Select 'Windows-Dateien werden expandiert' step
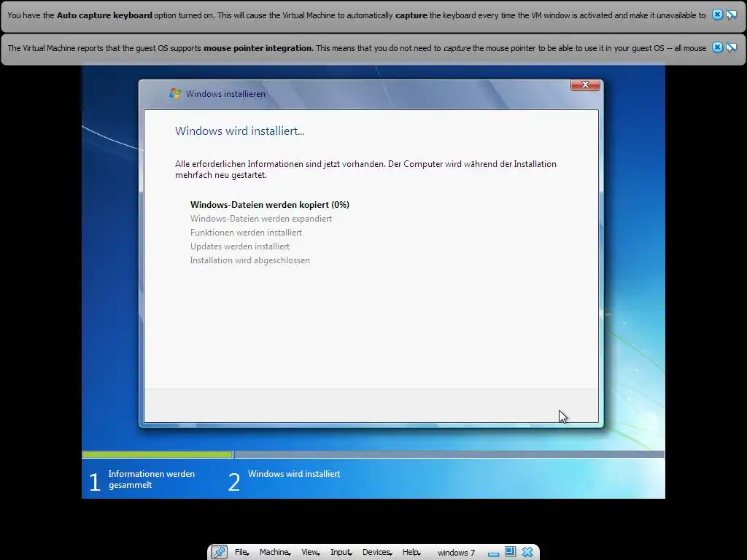This screenshot has height=560, width=747. [261, 219]
